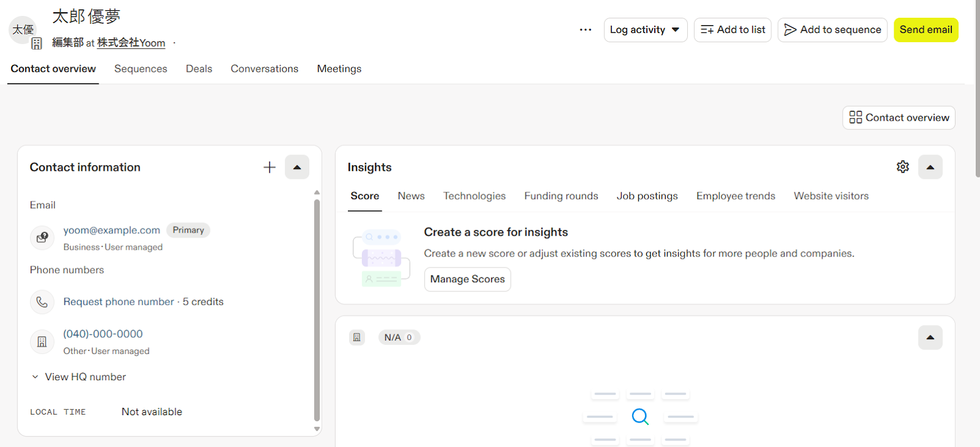980x447 pixels.
Task: Collapse the Contact information panel
Action: click(x=297, y=167)
